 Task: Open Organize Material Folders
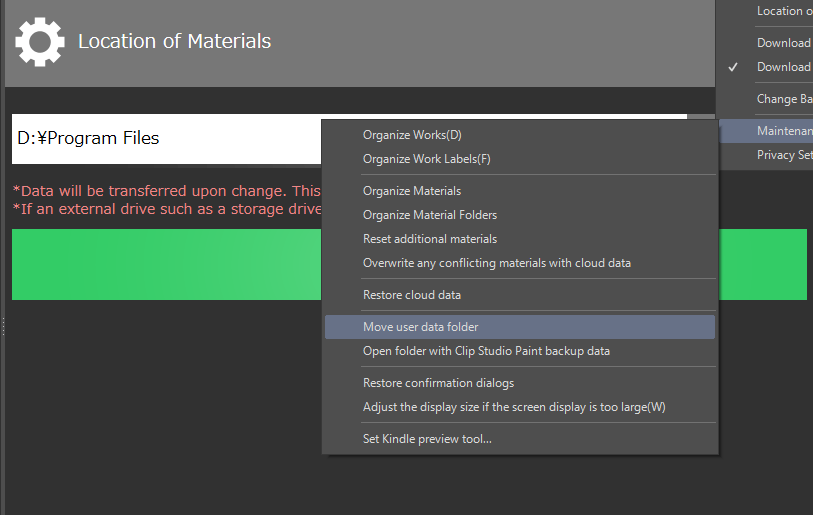coord(429,215)
